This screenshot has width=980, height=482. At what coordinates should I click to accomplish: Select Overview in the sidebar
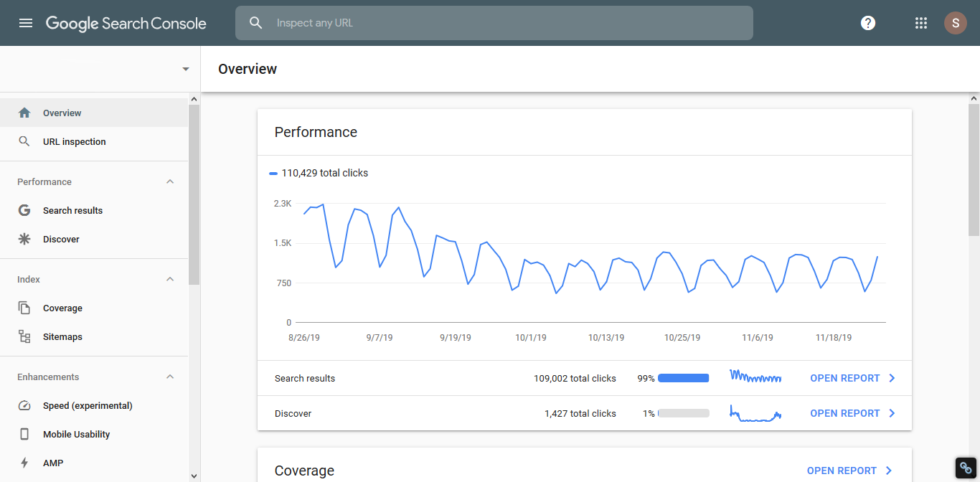pyautogui.click(x=62, y=113)
